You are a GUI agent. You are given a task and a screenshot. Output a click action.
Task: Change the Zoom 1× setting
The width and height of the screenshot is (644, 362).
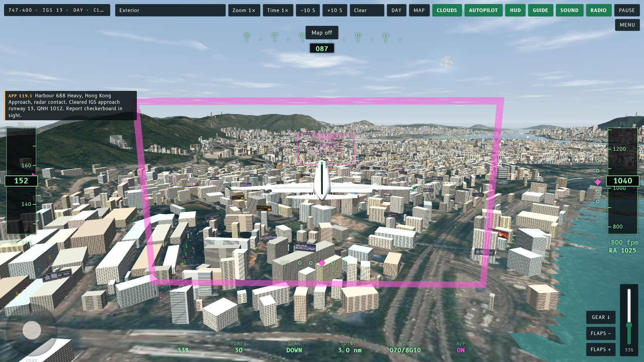coord(244,10)
